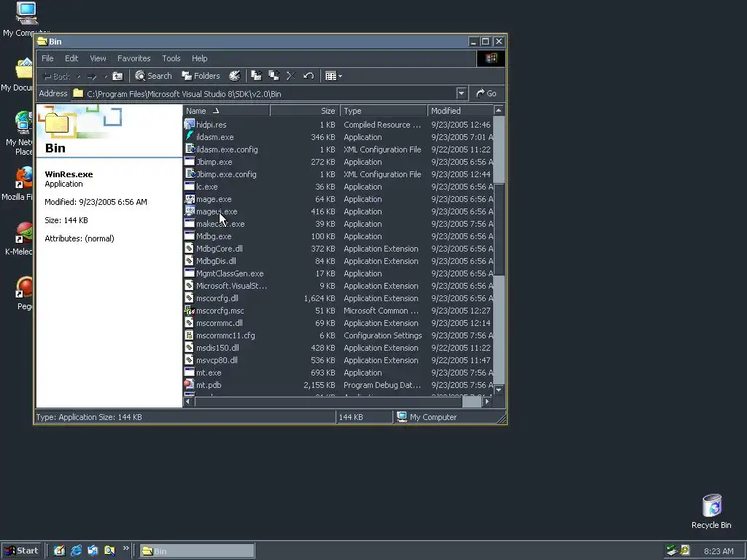Sort by the Size column header
747x560 pixels.
tap(305, 111)
